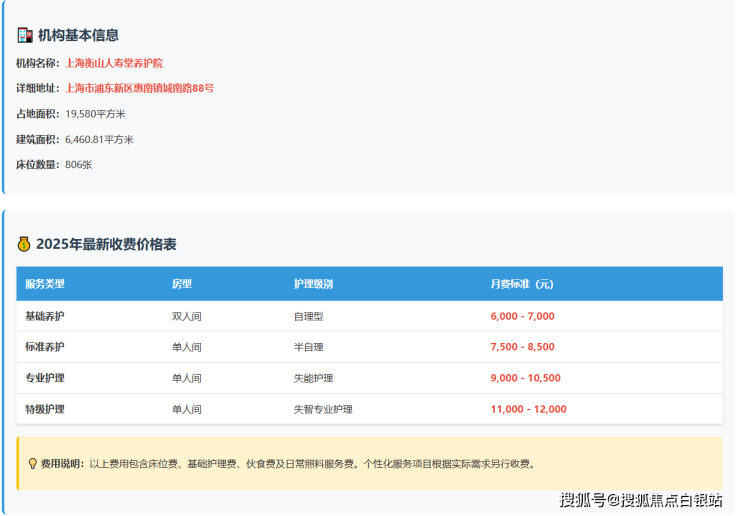Select the 标准养护 row label
The width and height of the screenshot is (740, 516).
click(45, 347)
